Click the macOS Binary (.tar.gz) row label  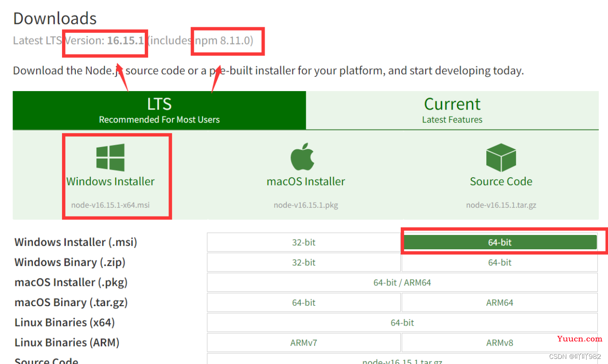pyautogui.click(x=71, y=302)
